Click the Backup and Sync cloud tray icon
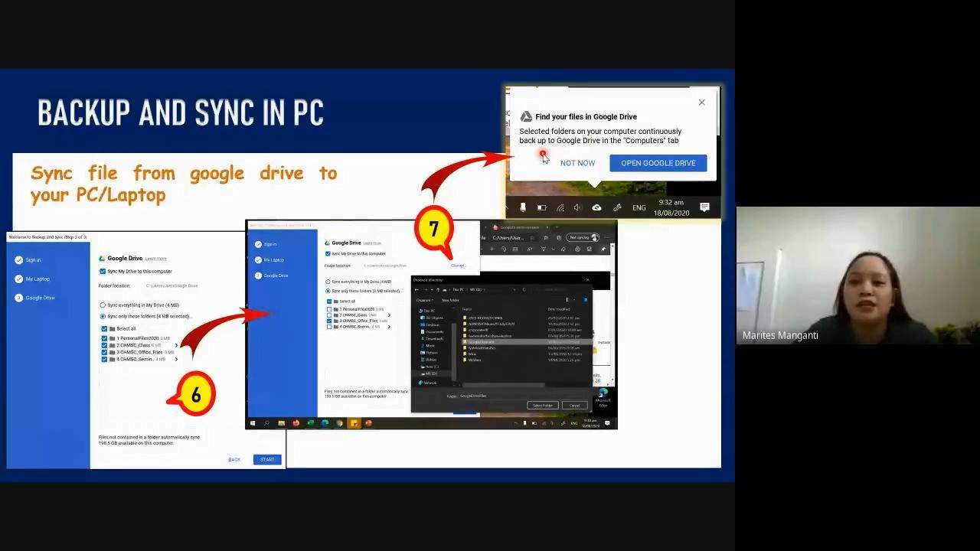 click(x=596, y=207)
